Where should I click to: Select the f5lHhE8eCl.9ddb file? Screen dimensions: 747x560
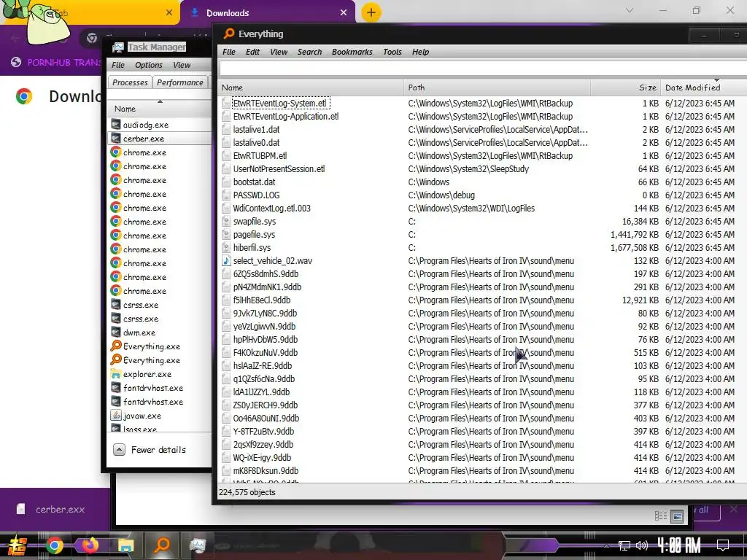[x=262, y=300]
